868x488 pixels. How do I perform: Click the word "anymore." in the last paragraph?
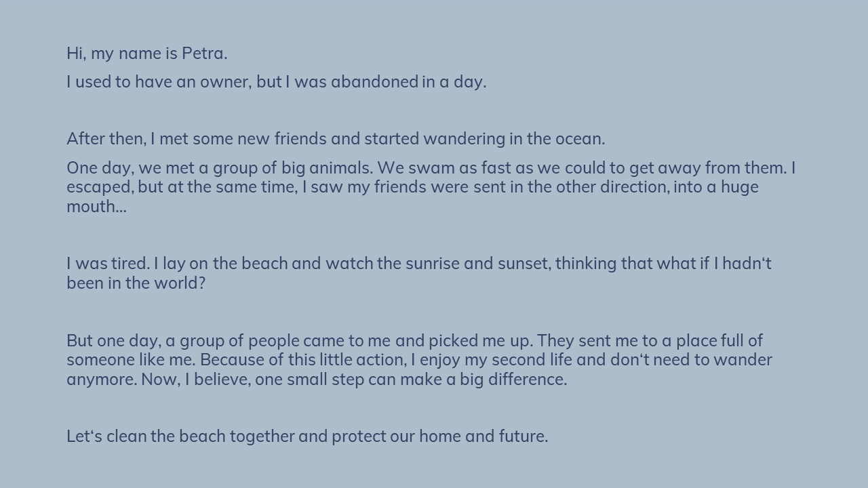click(x=102, y=380)
